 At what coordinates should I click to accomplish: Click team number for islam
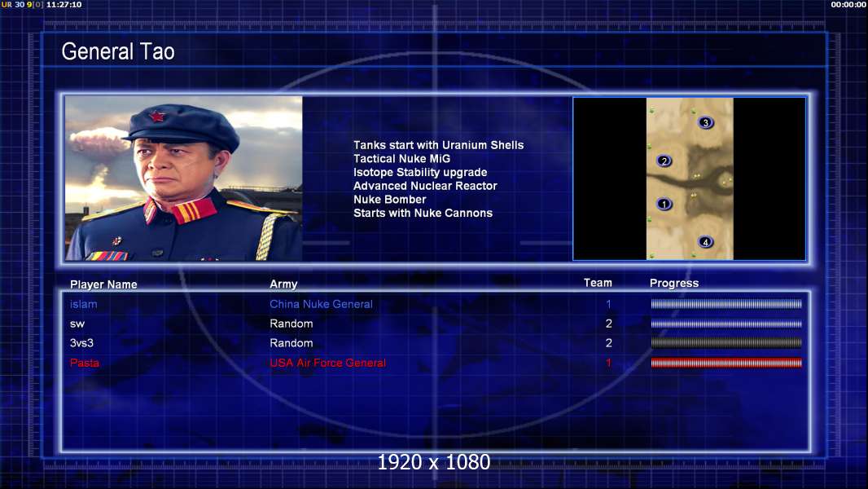point(608,304)
